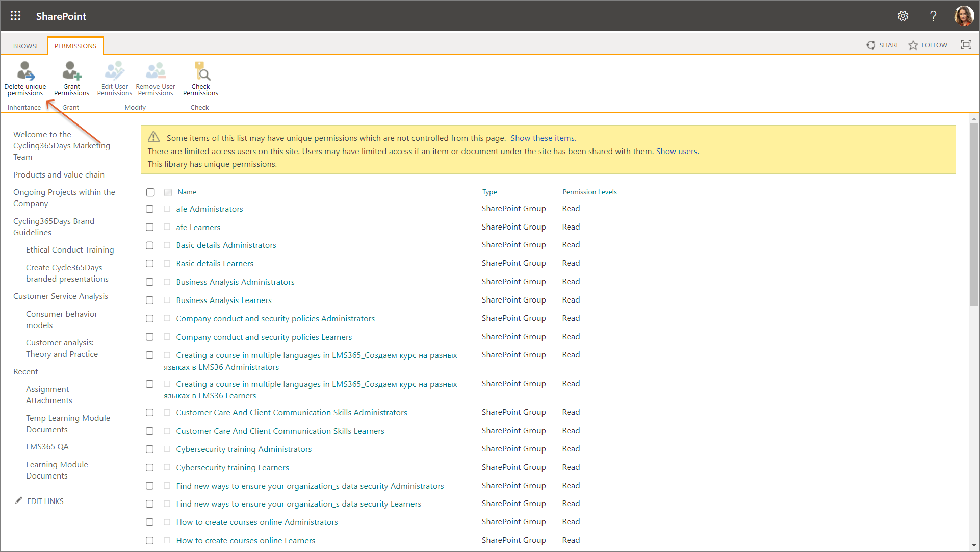Image resolution: width=980 pixels, height=552 pixels.
Task: Click the Show these items link
Action: point(543,138)
